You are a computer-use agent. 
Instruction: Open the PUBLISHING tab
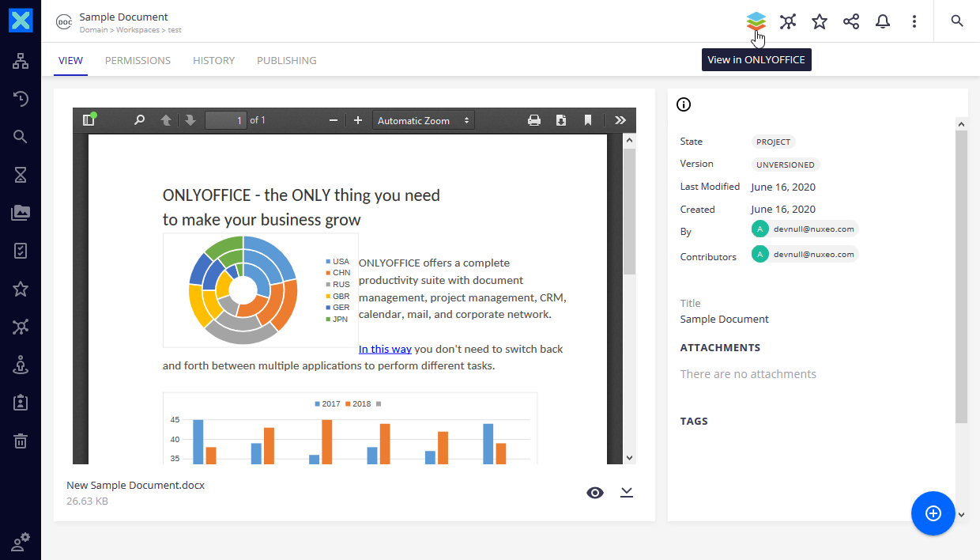(x=286, y=60)
